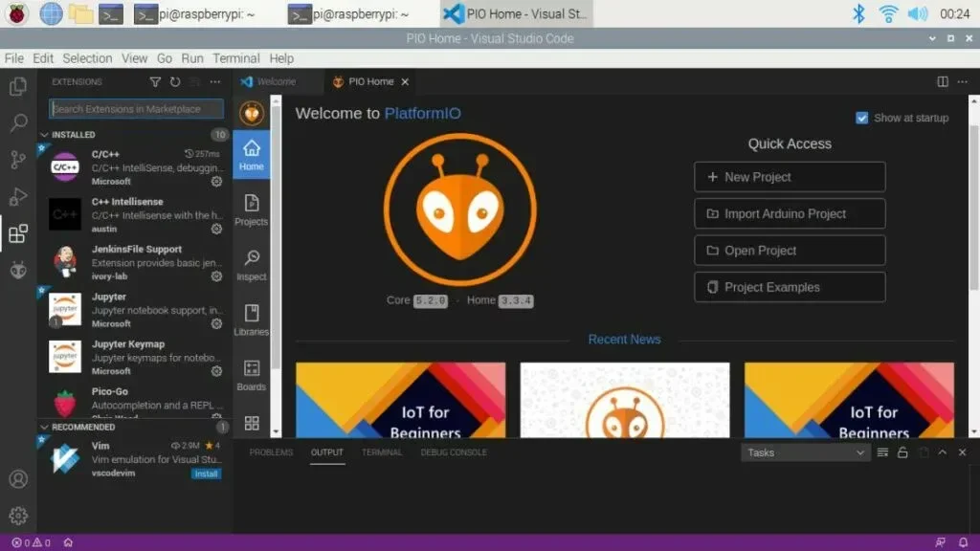The image size is (980, 551).
Task: Switch to PROBLEMS panel tab
Action: click(271, 452)
